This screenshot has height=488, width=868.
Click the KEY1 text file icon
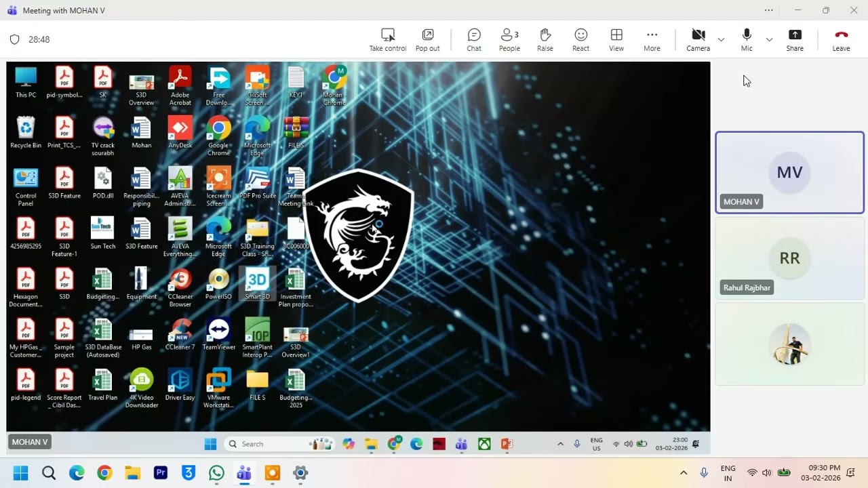tap(296, 82)
